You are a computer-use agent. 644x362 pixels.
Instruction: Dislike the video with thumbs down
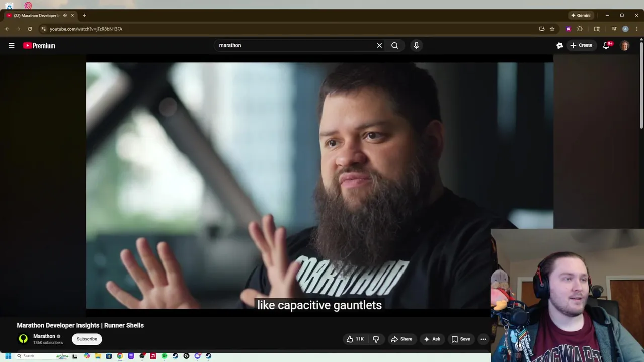376,339
